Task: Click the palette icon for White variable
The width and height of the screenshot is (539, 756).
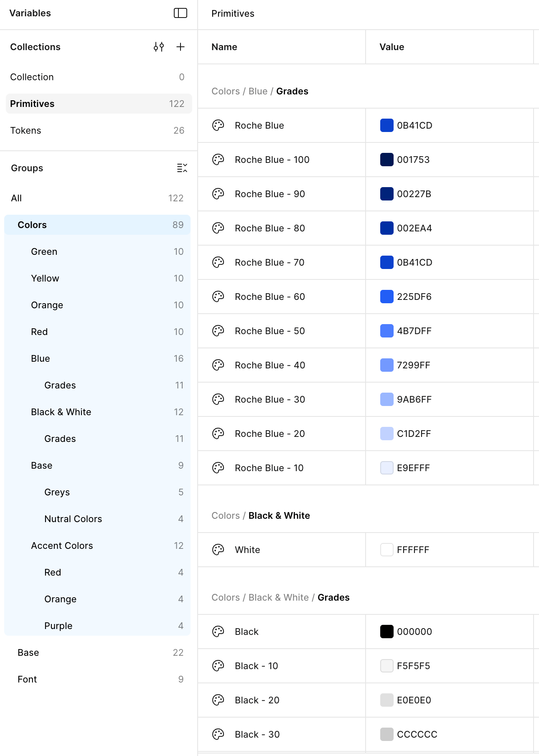Action: click(x=218, y=550)
